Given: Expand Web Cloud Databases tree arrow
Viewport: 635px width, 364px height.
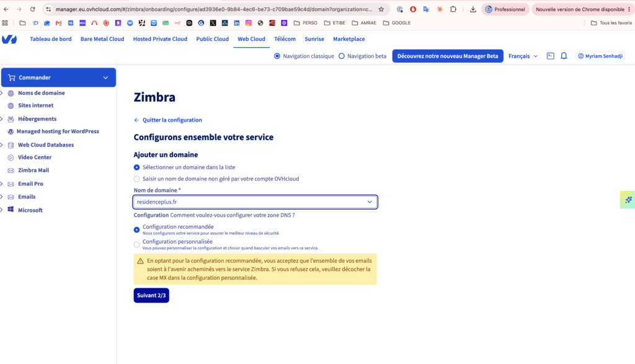Looking at the screenshot, I should pos(2,144).
